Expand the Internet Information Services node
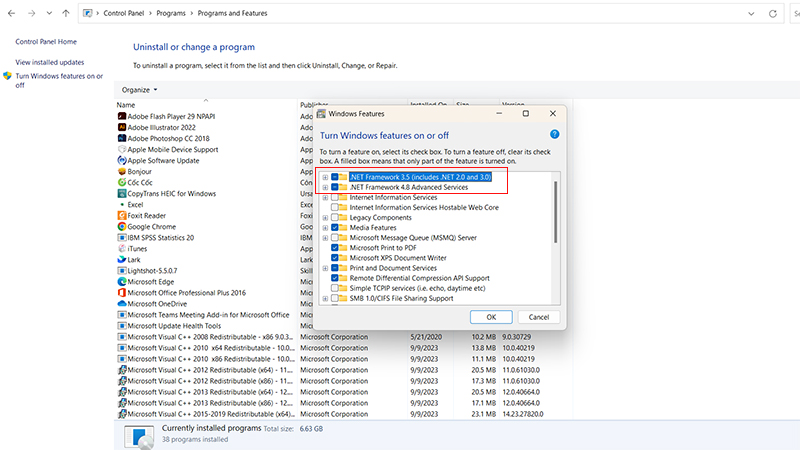Image resolution: width=800 pixels, height=450 pixels. point(325,197)
